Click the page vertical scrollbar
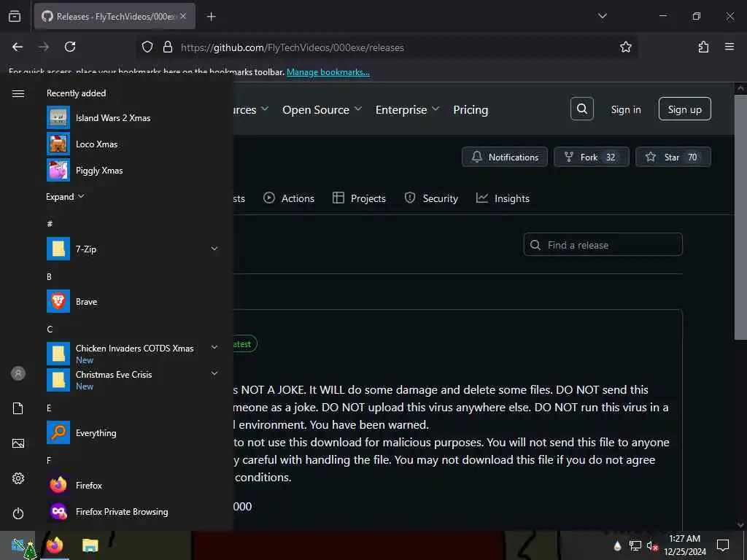 (x=740, y=217)
